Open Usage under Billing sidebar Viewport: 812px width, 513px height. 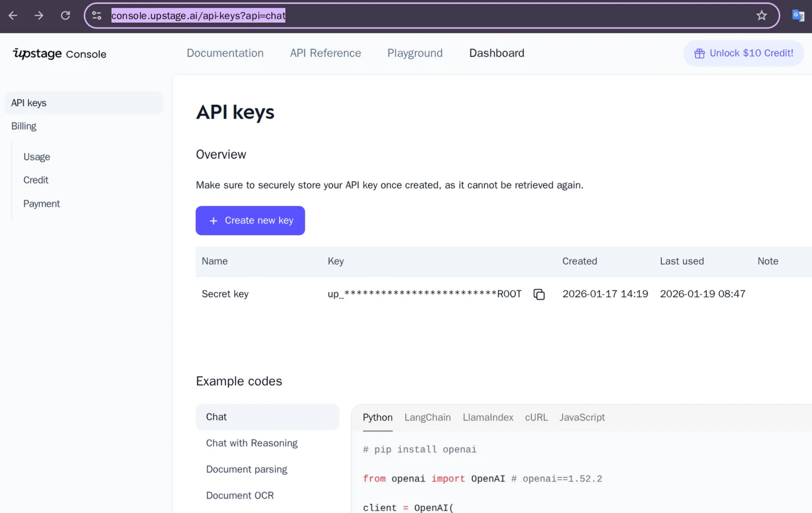tap(37, 157)
